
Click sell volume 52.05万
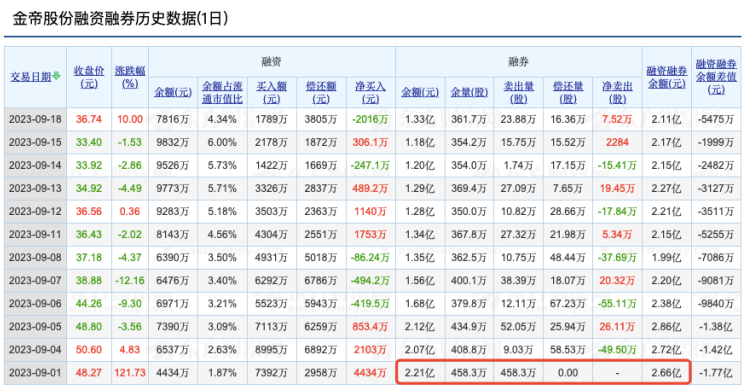pyautogui.click(x=518, y=327)
